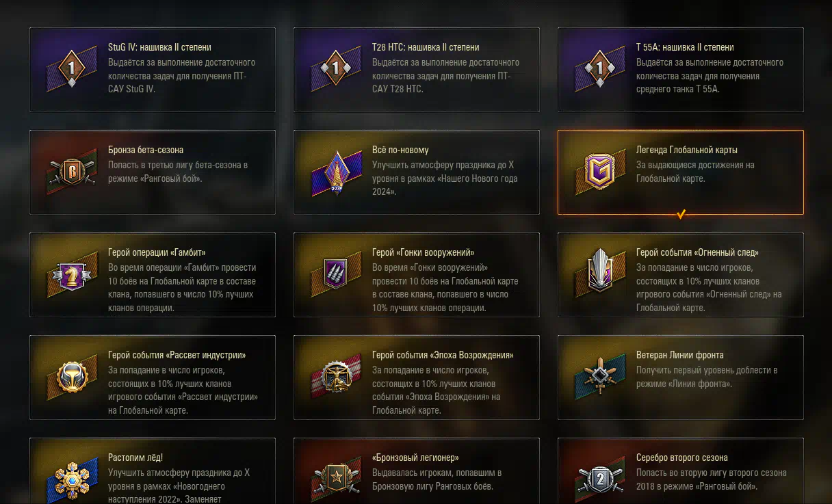The height and width of the screenshot is (504, 832).
Task: Select the Всё по-новому 2024 tree badge icon
Action: pyautogui.click(x=335, y=172)
